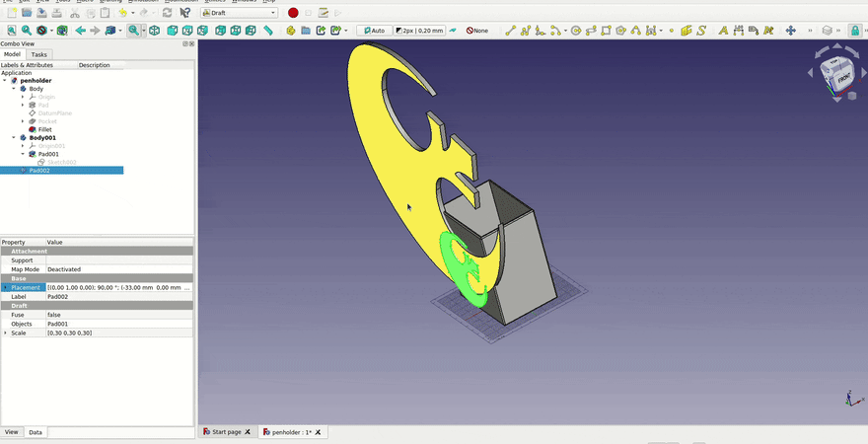This screenshot has height=444, width=868.
Task: Collapse the Body001 tree node
Action: pos(14,138)
